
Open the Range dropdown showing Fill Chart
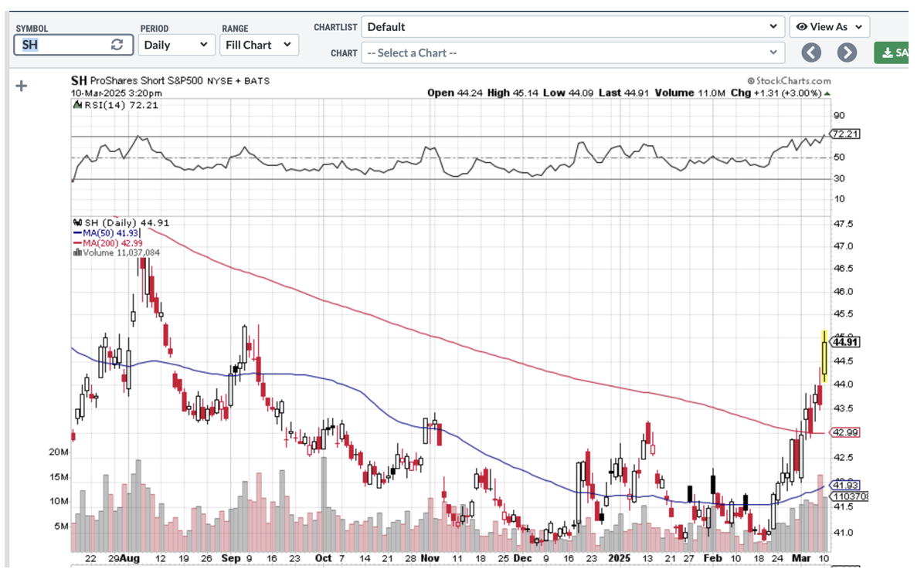point(258,45)
